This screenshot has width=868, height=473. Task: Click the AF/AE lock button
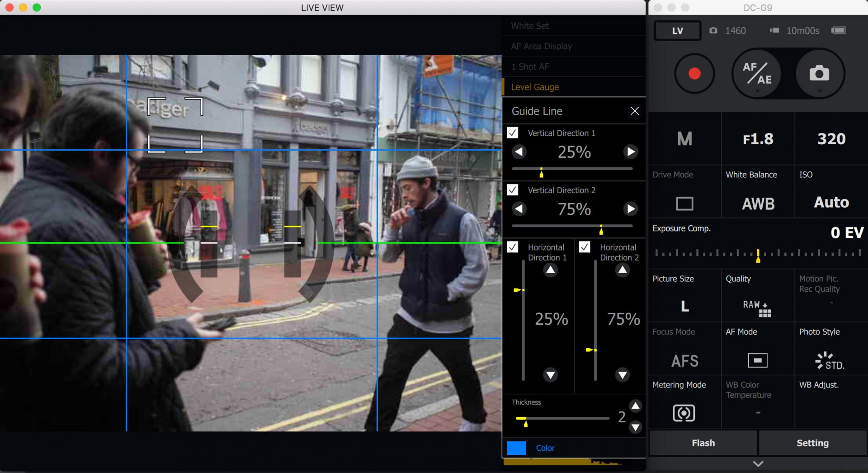point(757,73)
